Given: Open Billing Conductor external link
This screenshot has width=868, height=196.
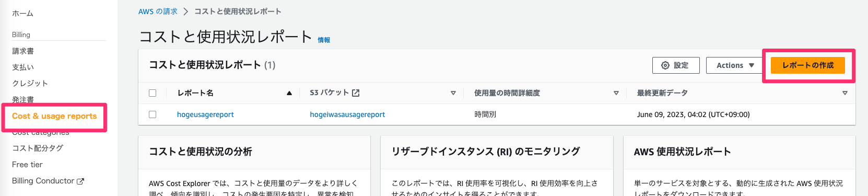Looking at the screenshot, I should (x=48, y=181).
